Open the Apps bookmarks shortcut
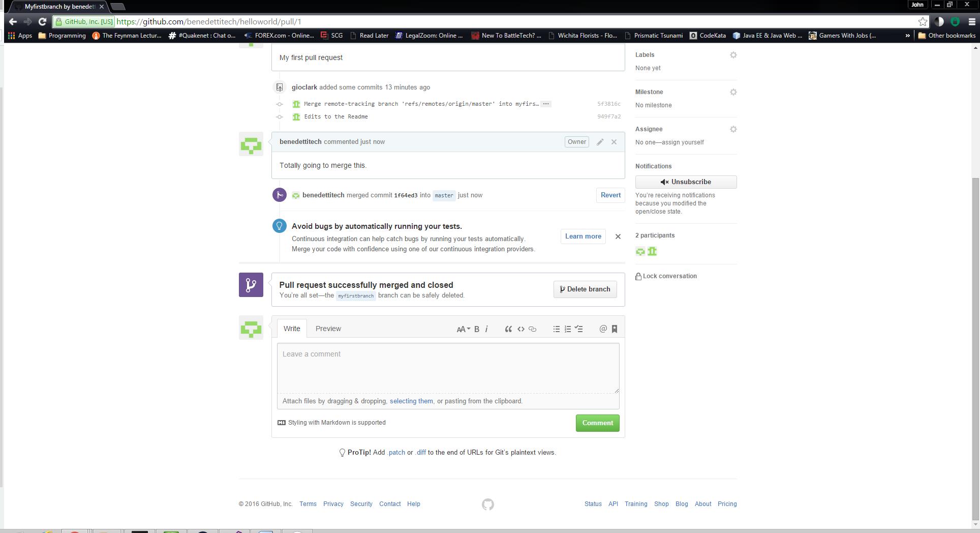The image size is (980, 533). (20, 36)
